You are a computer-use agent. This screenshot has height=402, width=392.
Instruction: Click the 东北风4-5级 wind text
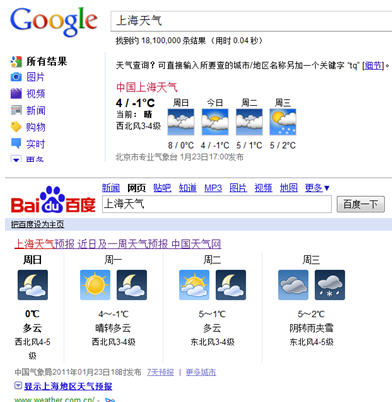311,342
